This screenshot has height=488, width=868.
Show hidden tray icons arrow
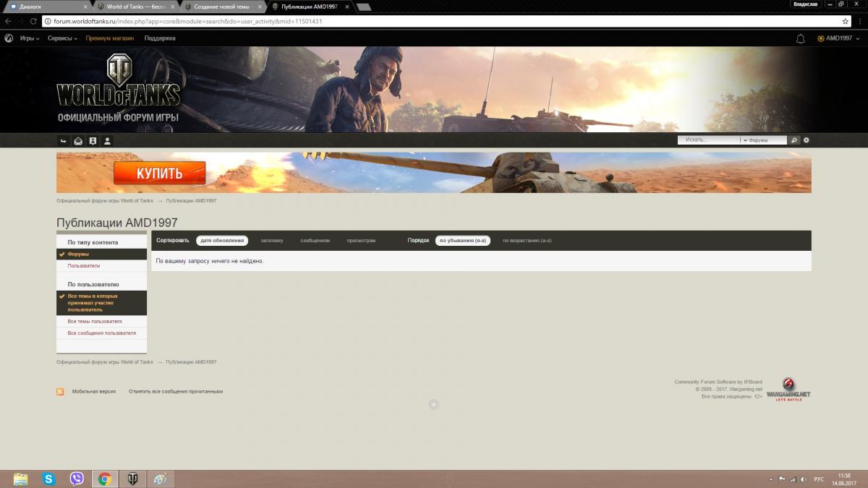(x=771, y=479)
